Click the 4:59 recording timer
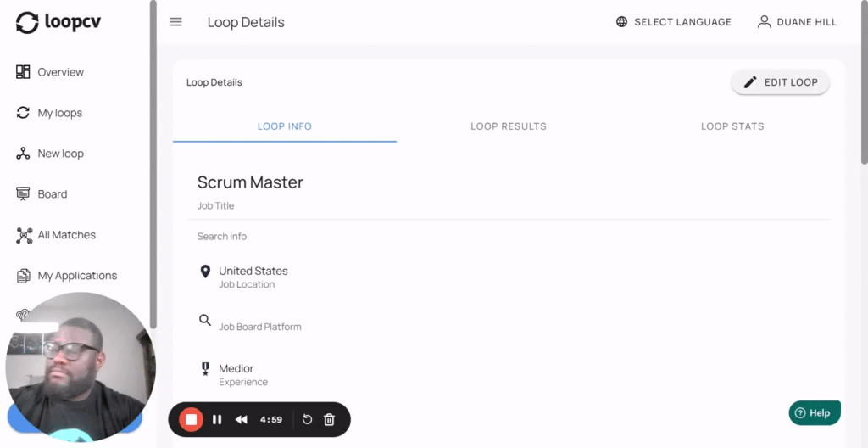 pos(271,420)
